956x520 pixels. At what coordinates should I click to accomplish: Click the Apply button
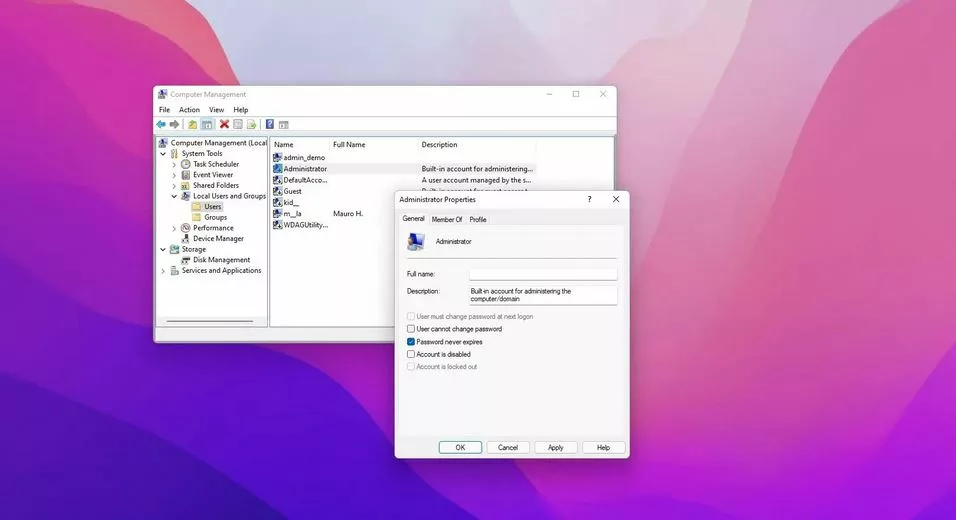click(555, 447)
